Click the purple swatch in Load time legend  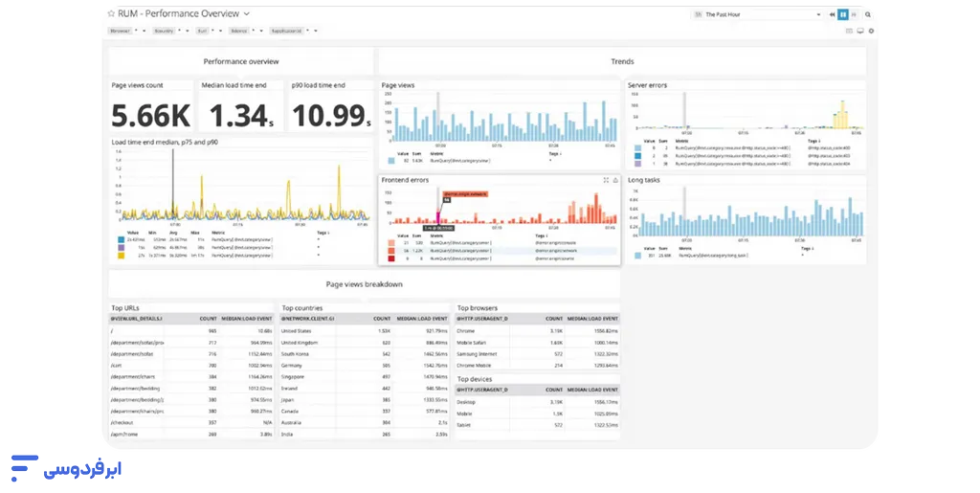[121, 247]
